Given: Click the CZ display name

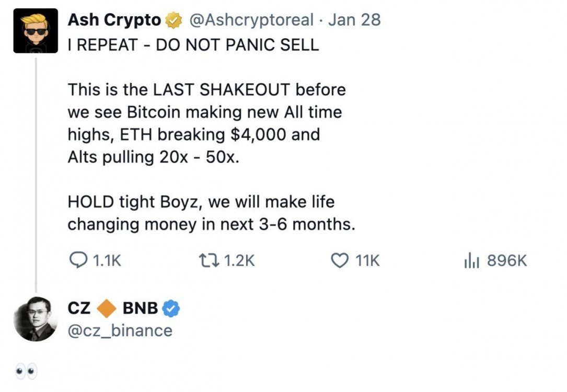Looking at the screenshot, I should [79, 308].
